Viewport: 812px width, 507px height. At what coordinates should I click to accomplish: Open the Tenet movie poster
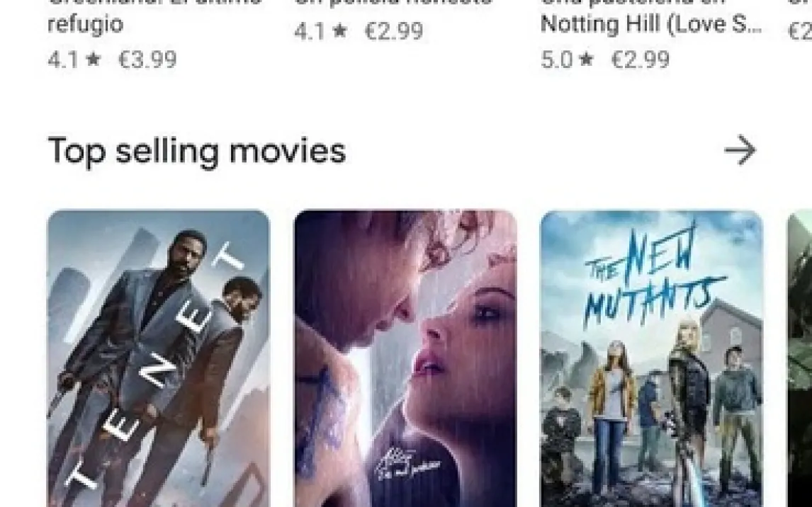click(159, 358)
